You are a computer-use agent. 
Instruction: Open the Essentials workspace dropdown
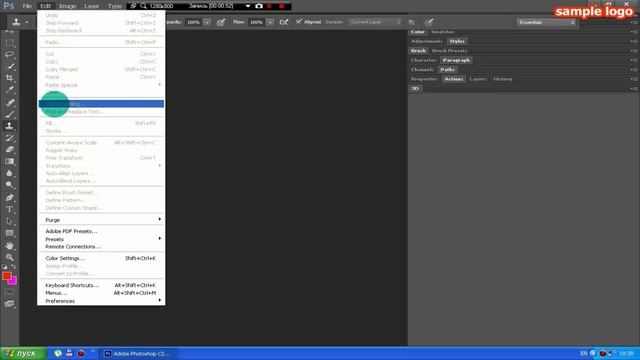point(547,22)
